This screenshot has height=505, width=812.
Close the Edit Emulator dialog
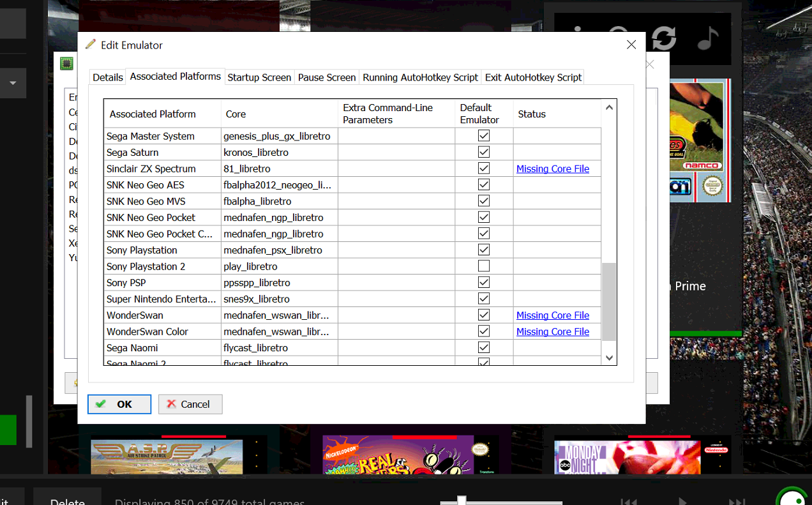(631, 45)
